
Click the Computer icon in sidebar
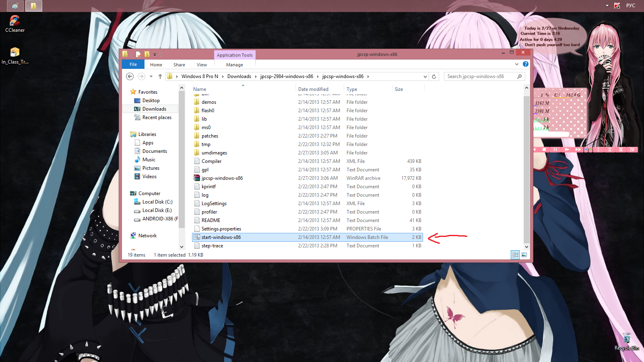point(133,193)
